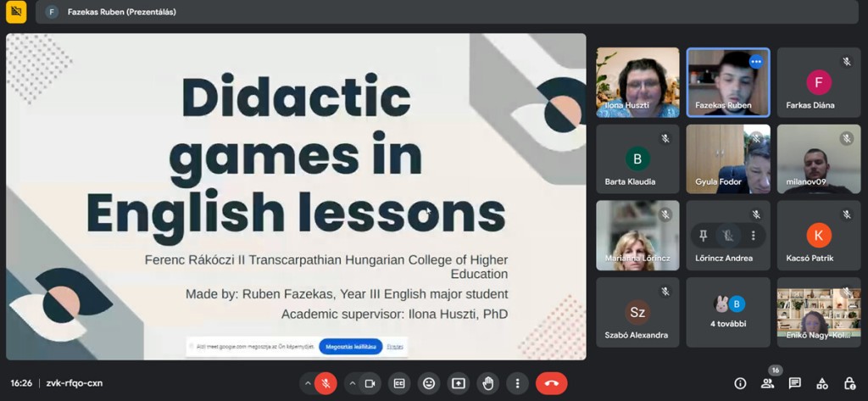Open the activities panel icon
868x401 pixels.
tap(821, 383)
